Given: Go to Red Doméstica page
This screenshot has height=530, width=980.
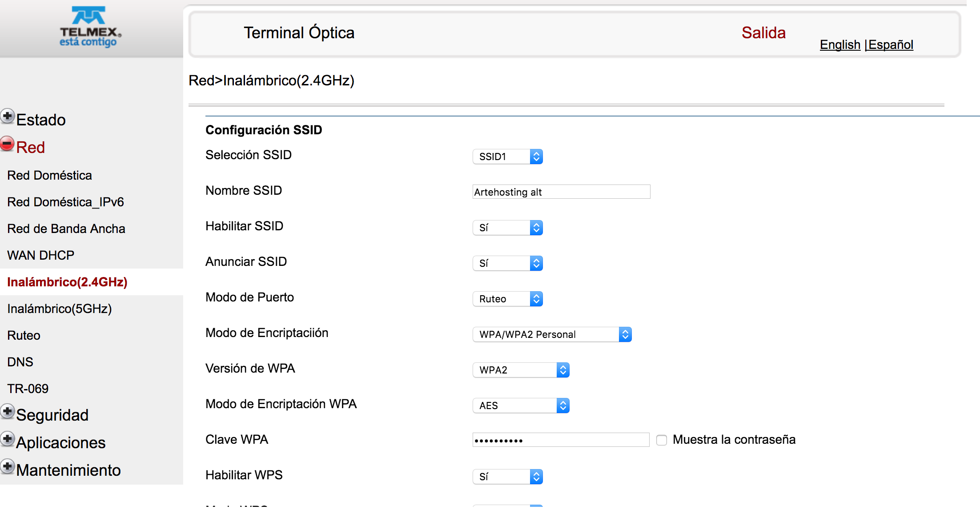Looking at the screenshot, I should [50, 175].
